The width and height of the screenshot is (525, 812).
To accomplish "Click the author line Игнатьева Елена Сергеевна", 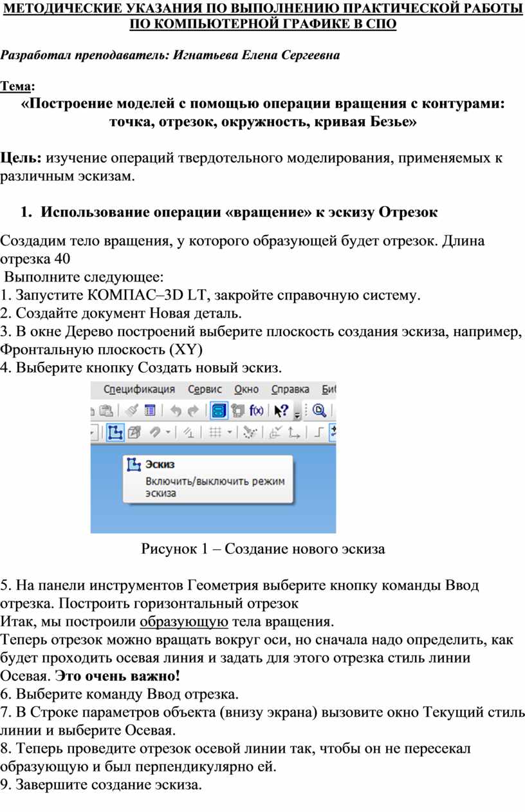I will tap(255, 55).
